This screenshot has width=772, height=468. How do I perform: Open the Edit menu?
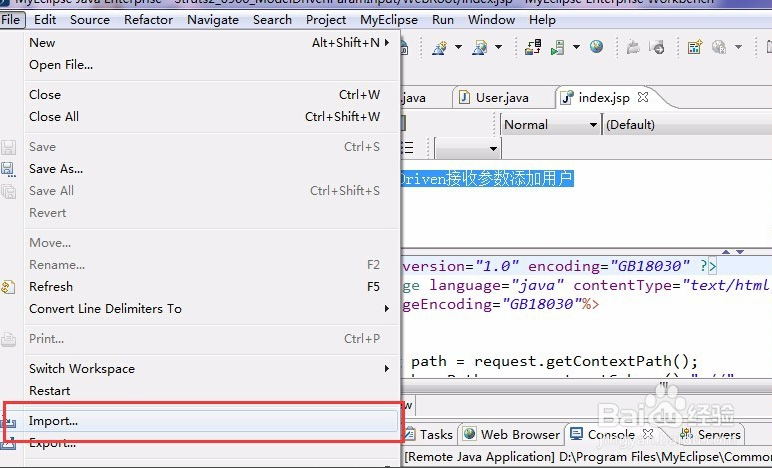(45, 20)
